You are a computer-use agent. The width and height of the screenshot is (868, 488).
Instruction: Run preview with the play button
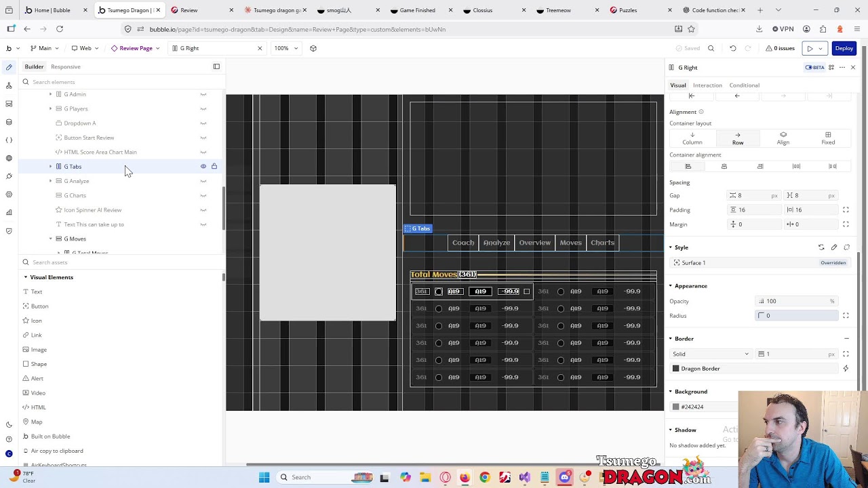tap(810, 48)
